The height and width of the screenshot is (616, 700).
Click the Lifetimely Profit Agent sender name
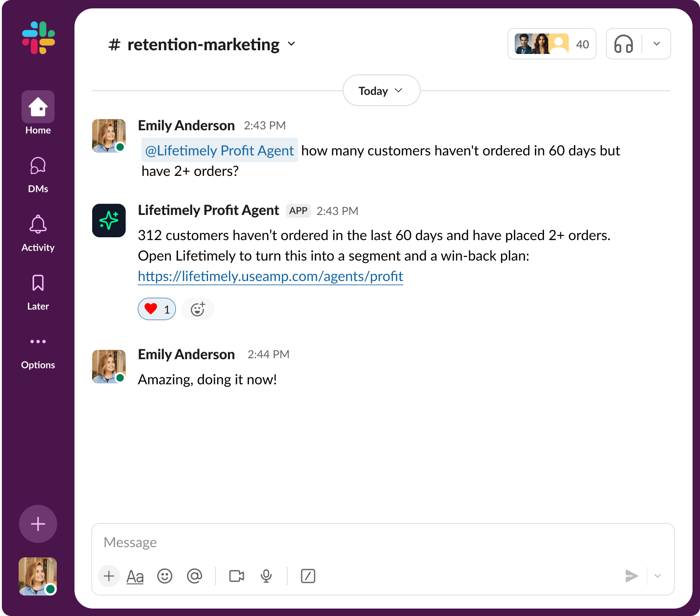coord(209,210)
